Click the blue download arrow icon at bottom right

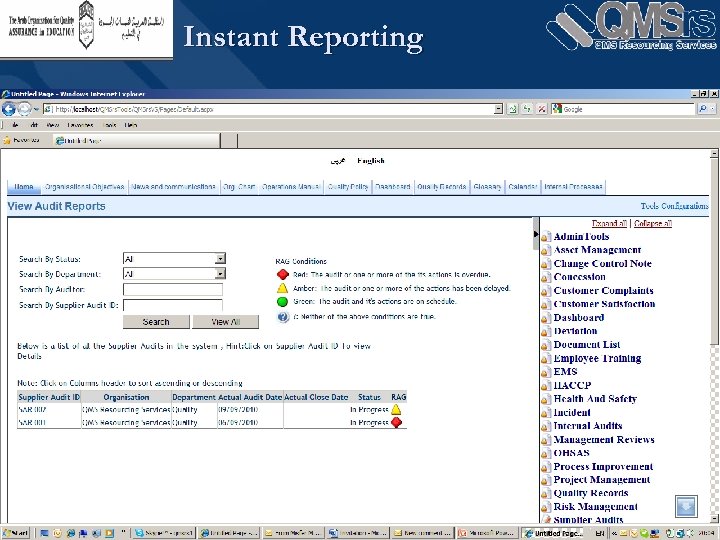(686, 506)
